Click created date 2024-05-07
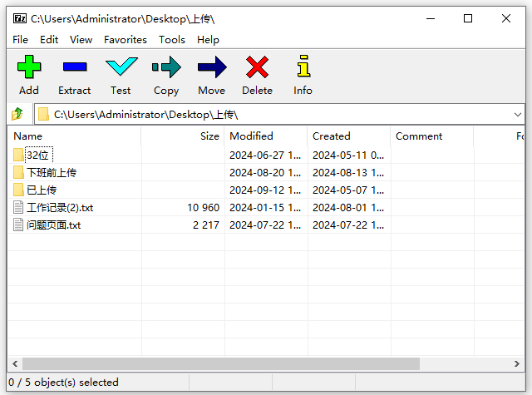 point(348,190)
